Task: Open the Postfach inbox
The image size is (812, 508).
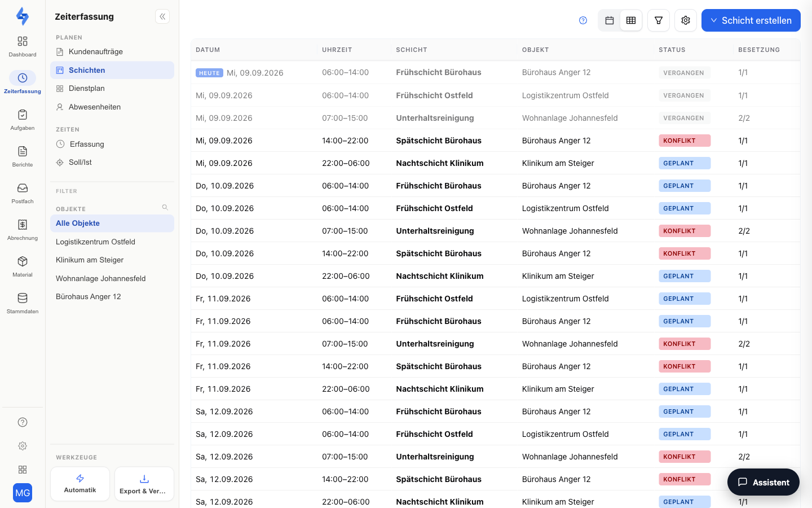Action: tap(23, 193)
